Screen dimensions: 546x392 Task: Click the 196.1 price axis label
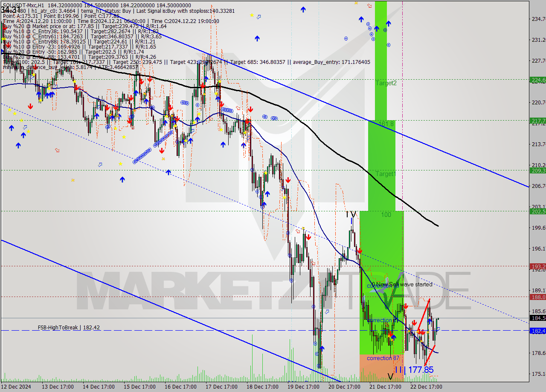pos(538,248)
